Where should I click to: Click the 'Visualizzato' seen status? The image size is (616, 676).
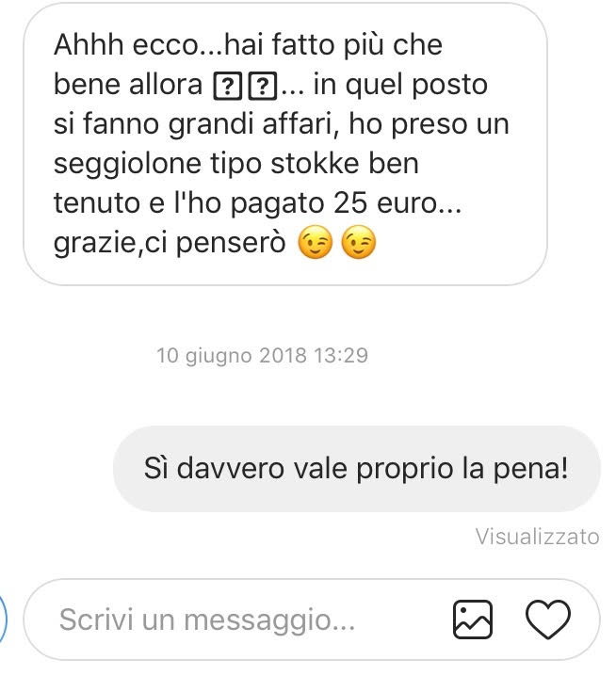[x=538, y=537]
